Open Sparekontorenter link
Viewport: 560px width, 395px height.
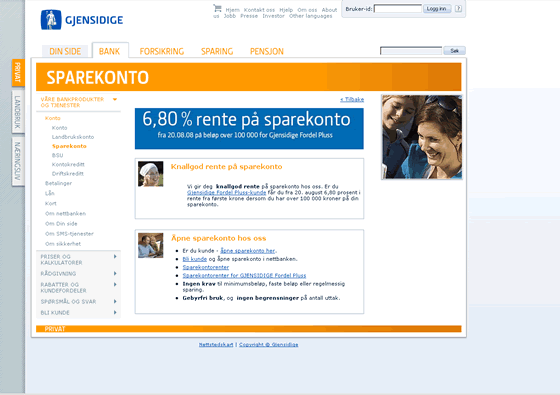pyautogui.click(x=206, y=267)
